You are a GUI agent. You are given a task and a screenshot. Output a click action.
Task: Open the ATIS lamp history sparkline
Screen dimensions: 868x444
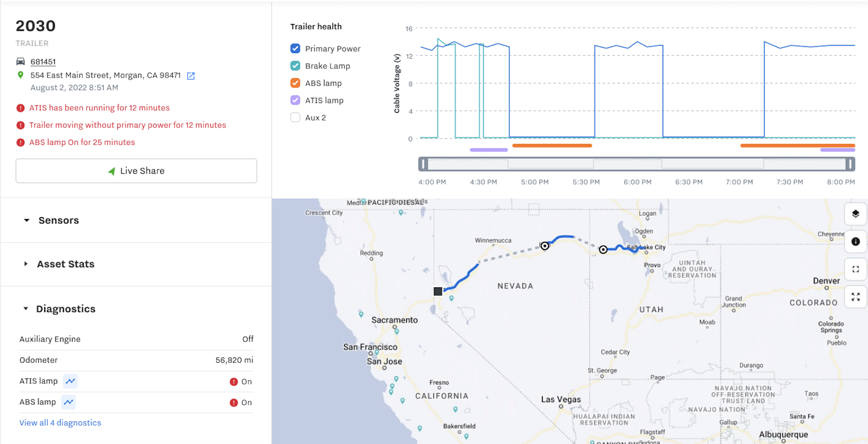(70, 381)
